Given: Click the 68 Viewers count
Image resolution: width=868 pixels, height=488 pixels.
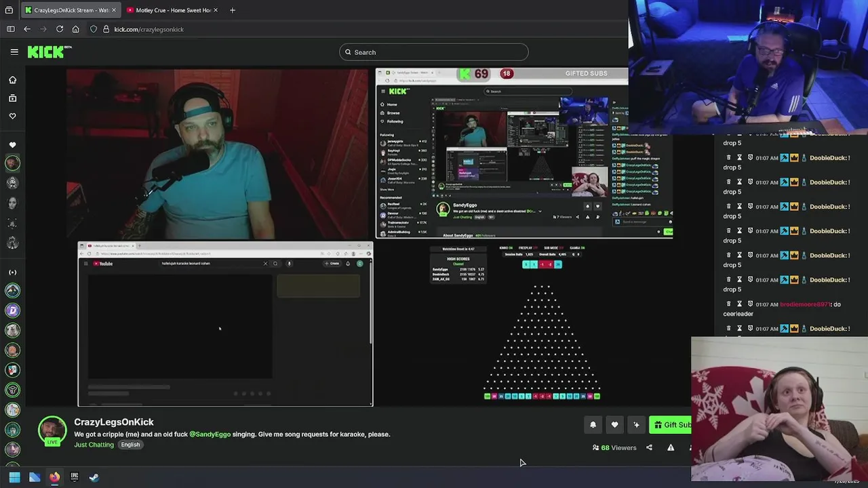Looking at the screenshot, I should 614,447.
